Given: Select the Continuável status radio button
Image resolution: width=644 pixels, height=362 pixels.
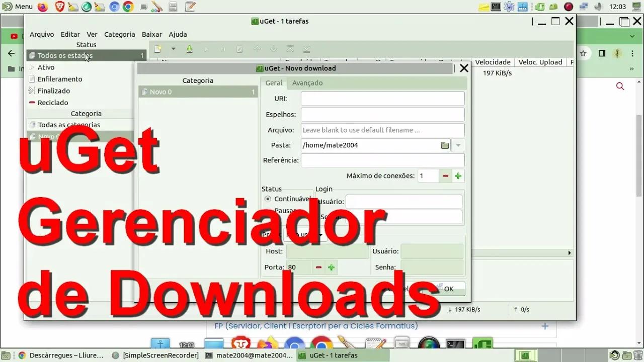Looking at the screenshot, I should pyautogui.click(x=268, y=199).
